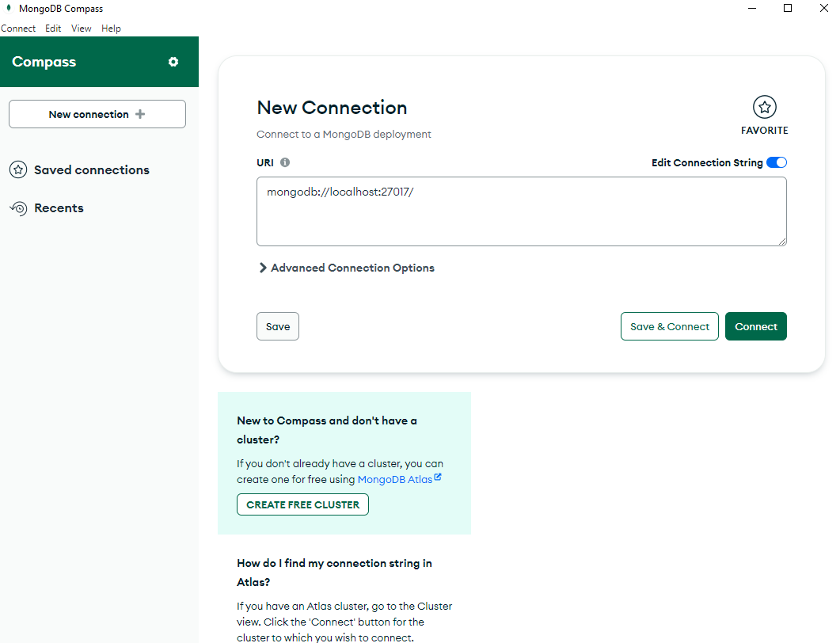Open Compass settings gear icon
Viewport: 840px width, 643px height.
pos(173,62)
